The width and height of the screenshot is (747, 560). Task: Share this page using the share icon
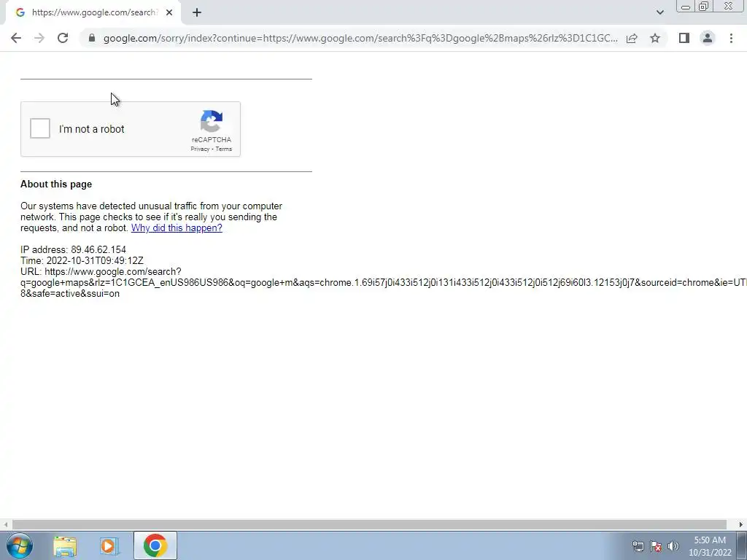pyautogui.click(x=632, y=38)
